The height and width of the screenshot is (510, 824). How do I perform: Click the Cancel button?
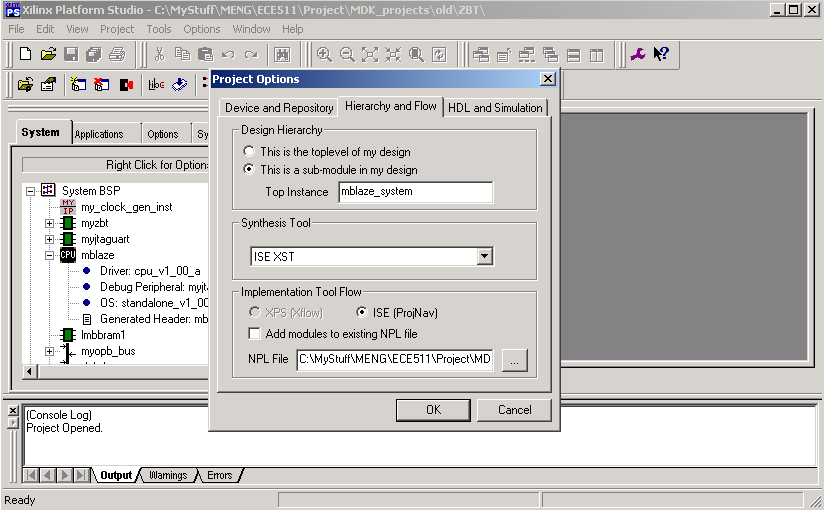tap(514, 410)
